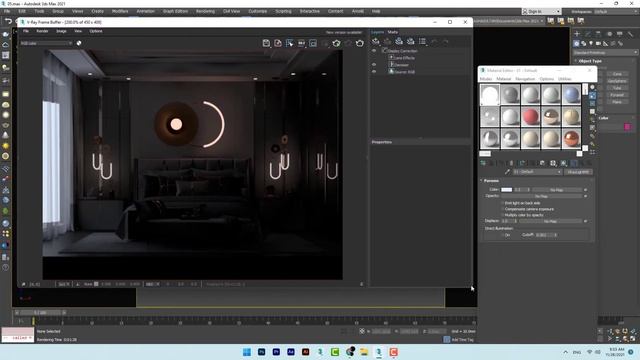The image size is (640, 360).
Task: Open the RGB color channel dropdown
Action: (x=47, y=43)
